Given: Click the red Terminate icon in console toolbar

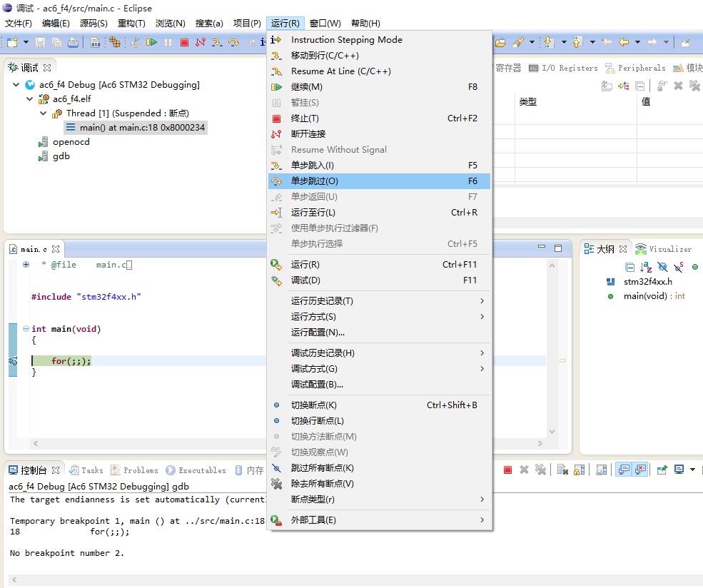Looking at the screenshot, I should click(507, 470).
